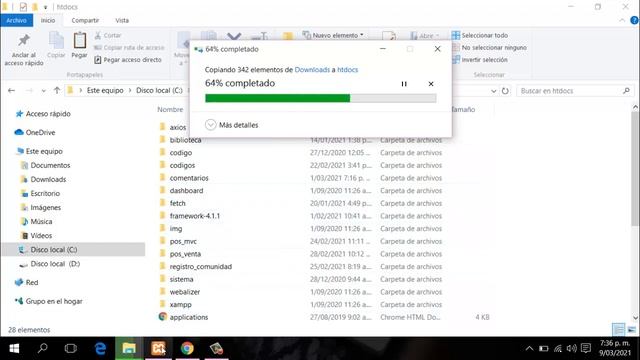Click Este equipo in address bar
The width and height of the screenshot is (640, 360).
(x=105, y=91)
